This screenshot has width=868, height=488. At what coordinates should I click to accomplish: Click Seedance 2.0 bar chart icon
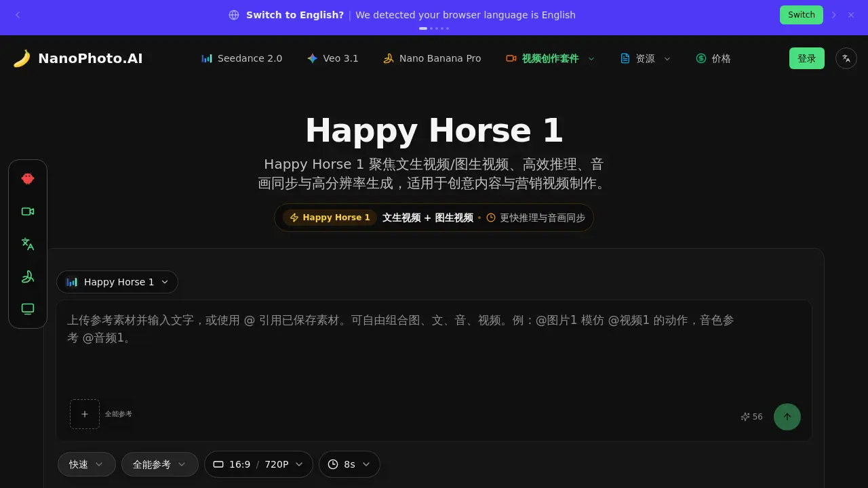pyautogui.click(x=207, y=58)
